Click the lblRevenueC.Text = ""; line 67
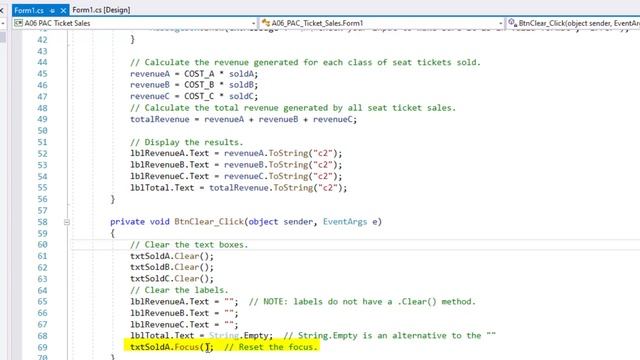The image size is (640, 360). (184, 324)
